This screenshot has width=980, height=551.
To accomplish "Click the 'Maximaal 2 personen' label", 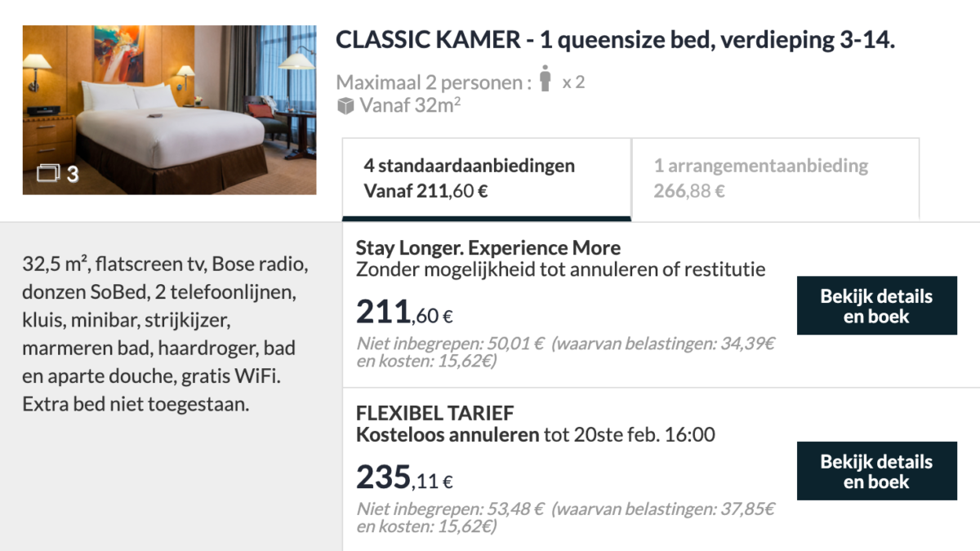I will click(x=433, y=82).
